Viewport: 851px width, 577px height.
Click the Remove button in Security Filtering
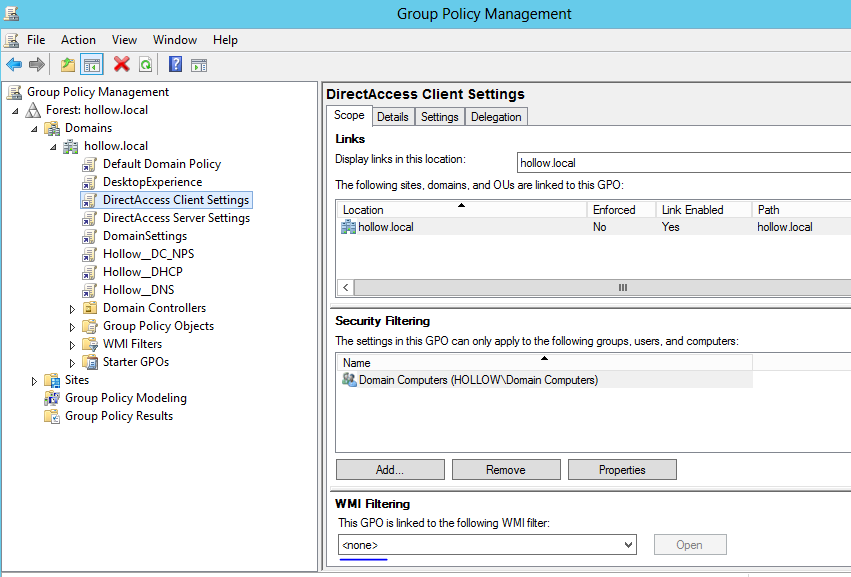[x=505, y=470]
